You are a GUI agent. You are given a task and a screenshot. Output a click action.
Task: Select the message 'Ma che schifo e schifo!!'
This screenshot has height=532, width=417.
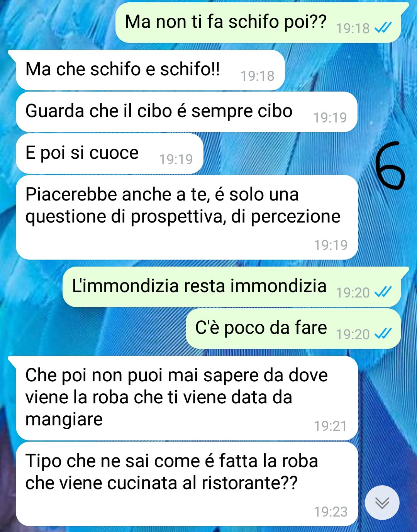(150, 70)
